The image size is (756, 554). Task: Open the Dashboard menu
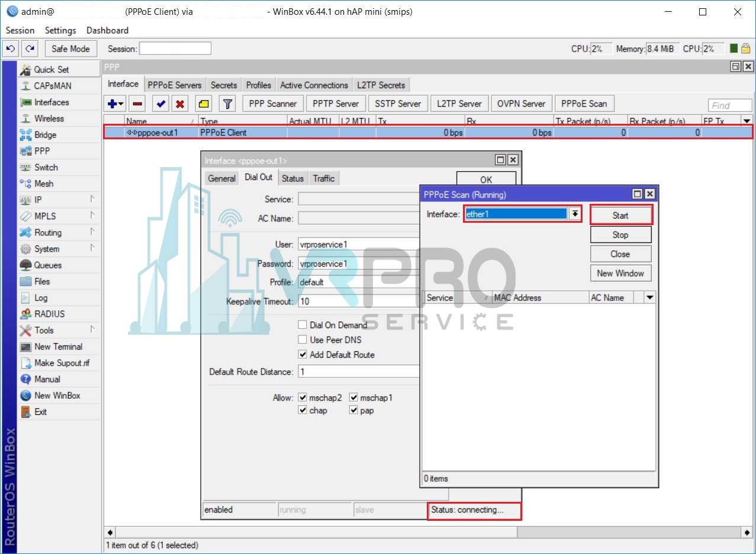point(107,30)
